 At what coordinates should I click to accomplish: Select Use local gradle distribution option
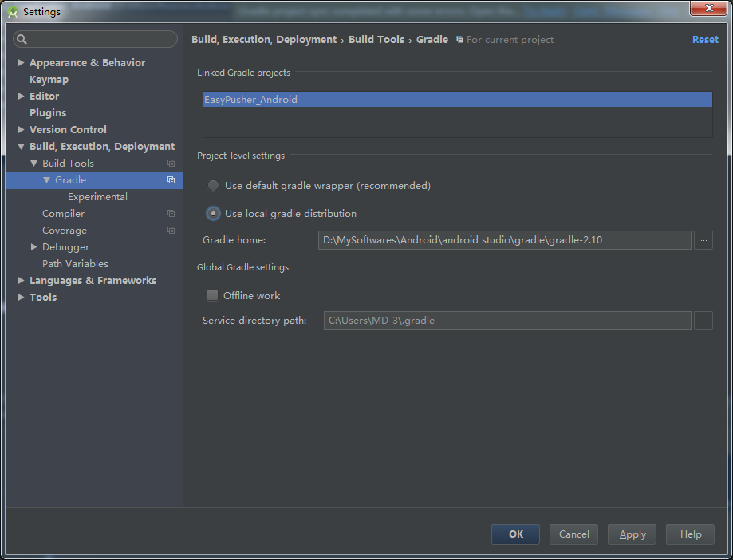[x=213, y=214]
